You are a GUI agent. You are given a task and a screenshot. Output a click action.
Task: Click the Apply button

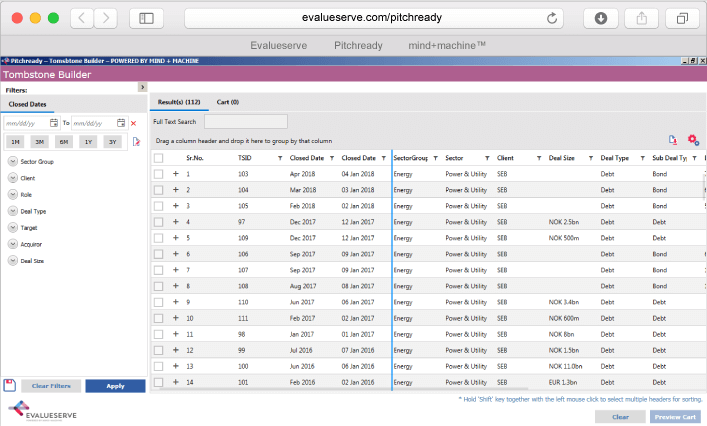pos(115,386)
